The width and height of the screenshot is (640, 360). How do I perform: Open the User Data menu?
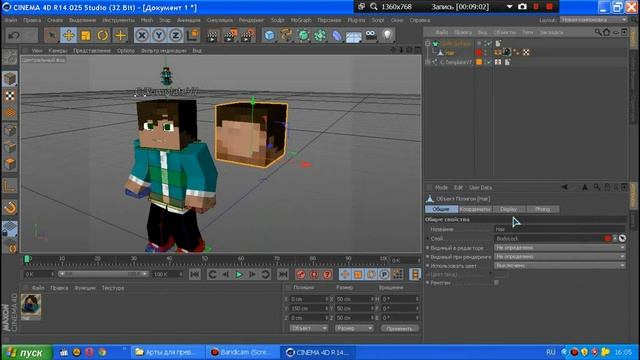click(x=480, y=187)
